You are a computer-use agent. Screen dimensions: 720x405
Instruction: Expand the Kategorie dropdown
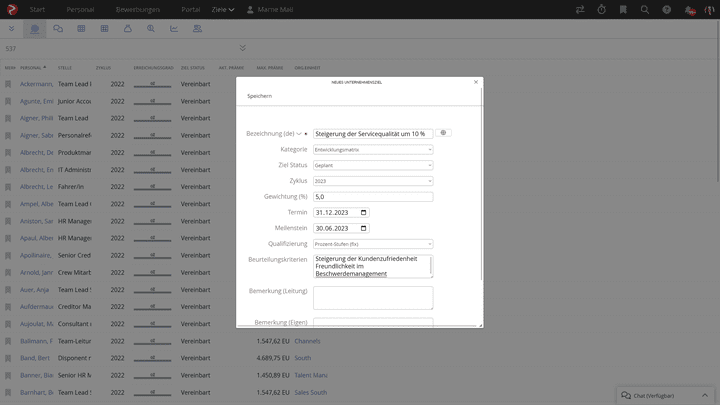[x=372, y=149]
